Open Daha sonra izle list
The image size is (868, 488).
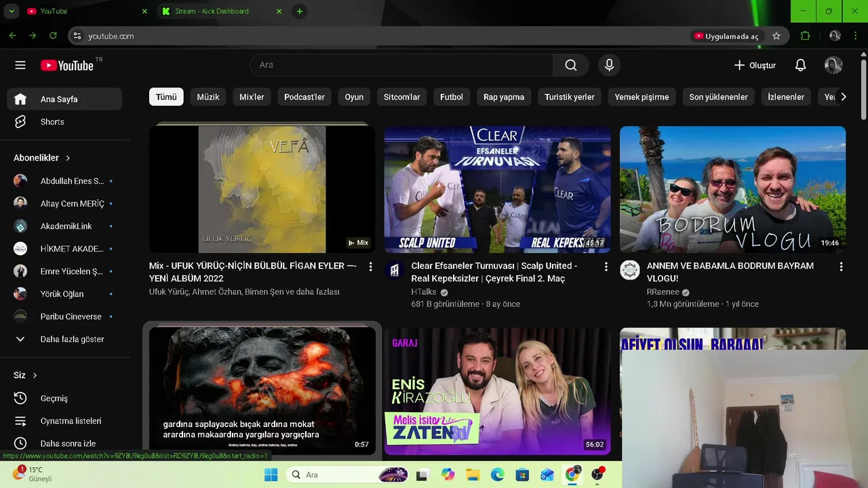[64, 443]
